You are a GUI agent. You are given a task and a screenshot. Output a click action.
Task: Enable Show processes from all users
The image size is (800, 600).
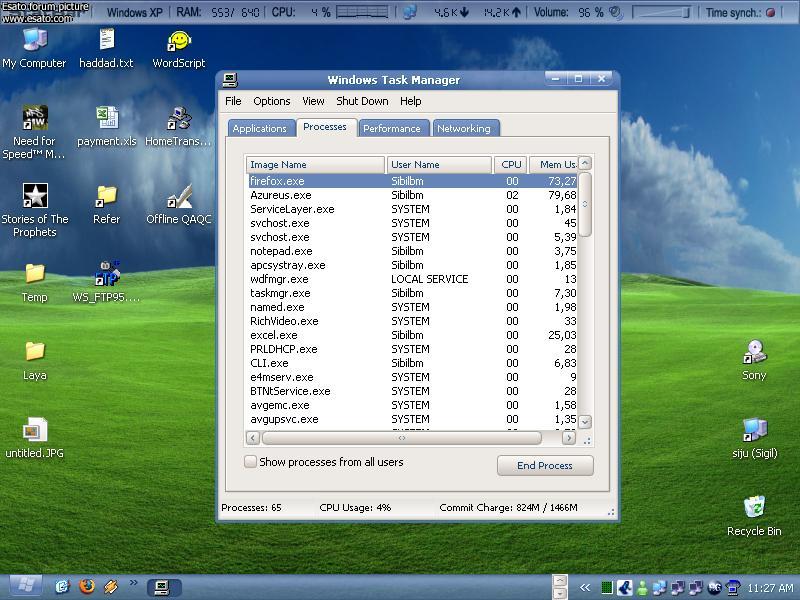coord(251,462)
